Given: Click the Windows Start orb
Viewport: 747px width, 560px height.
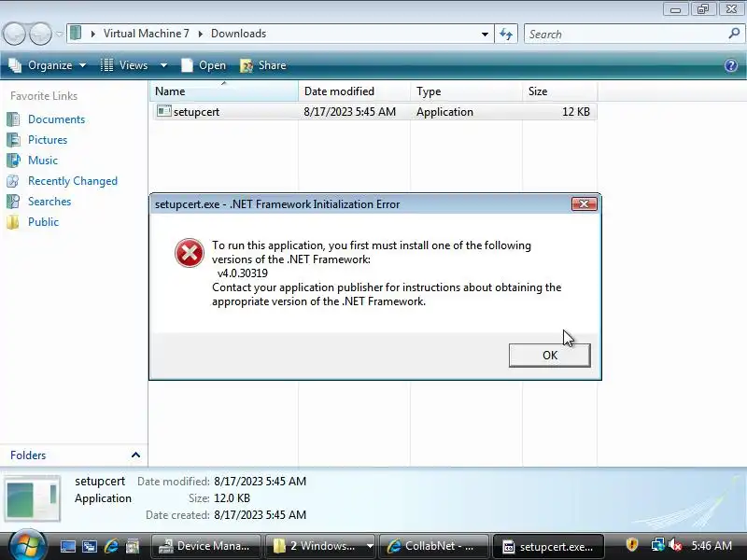Looking at the screenshot, I should (x=27, y=545).
